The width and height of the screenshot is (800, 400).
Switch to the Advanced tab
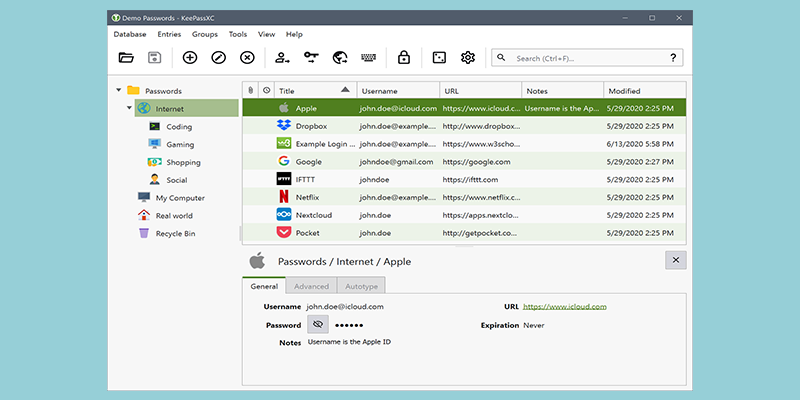pos(311,286)
